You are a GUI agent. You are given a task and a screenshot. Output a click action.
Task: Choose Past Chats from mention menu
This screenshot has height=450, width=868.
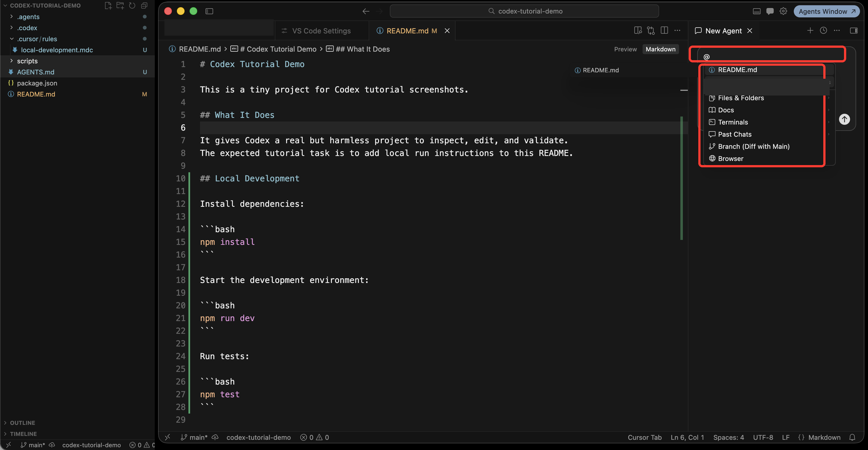point(769,134)
